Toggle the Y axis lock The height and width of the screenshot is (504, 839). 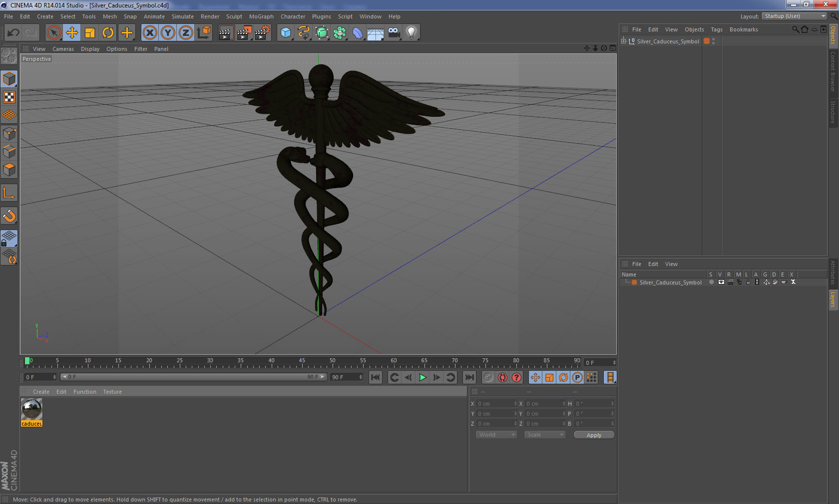[x=168, y=33]
